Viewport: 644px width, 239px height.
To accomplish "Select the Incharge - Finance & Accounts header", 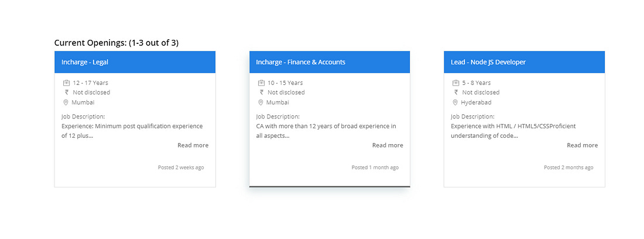I will (x=330, y=62).
